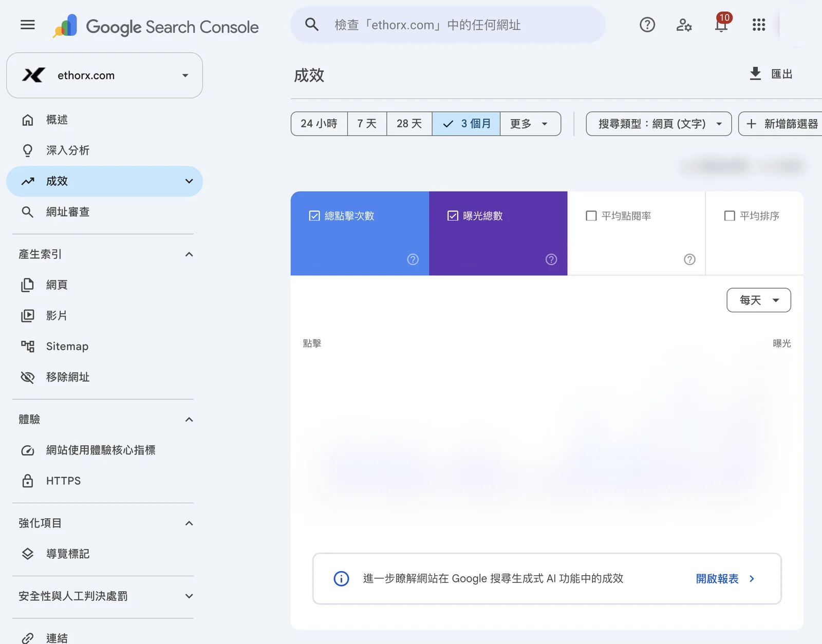Click the 開啟報表 link
Screen dimensions: 822x644
[725, 579]
